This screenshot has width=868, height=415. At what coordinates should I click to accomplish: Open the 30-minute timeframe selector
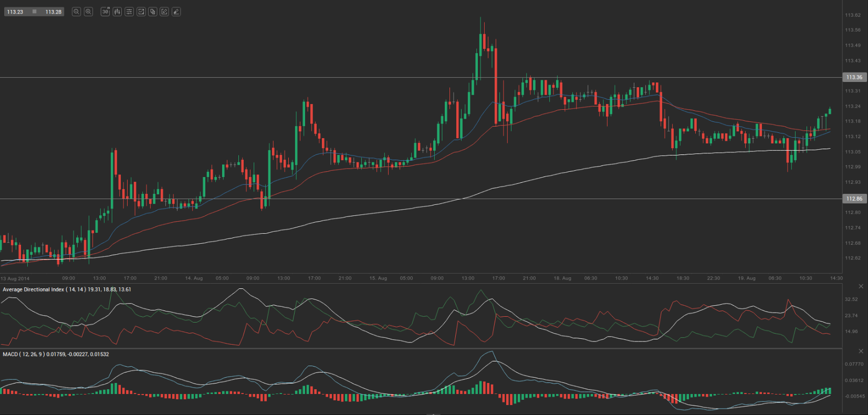click(x=105, y=12)
